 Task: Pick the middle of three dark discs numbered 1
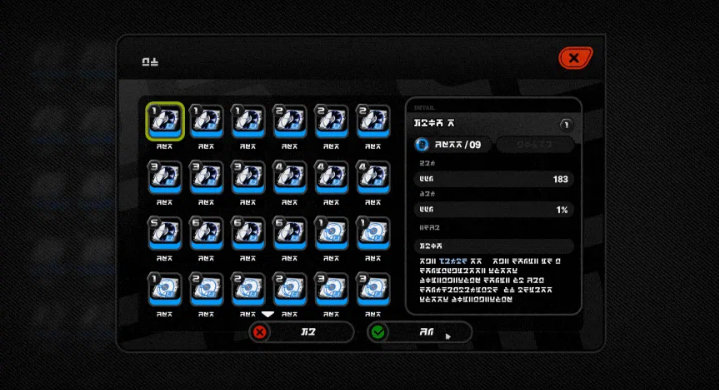[206, 121]
